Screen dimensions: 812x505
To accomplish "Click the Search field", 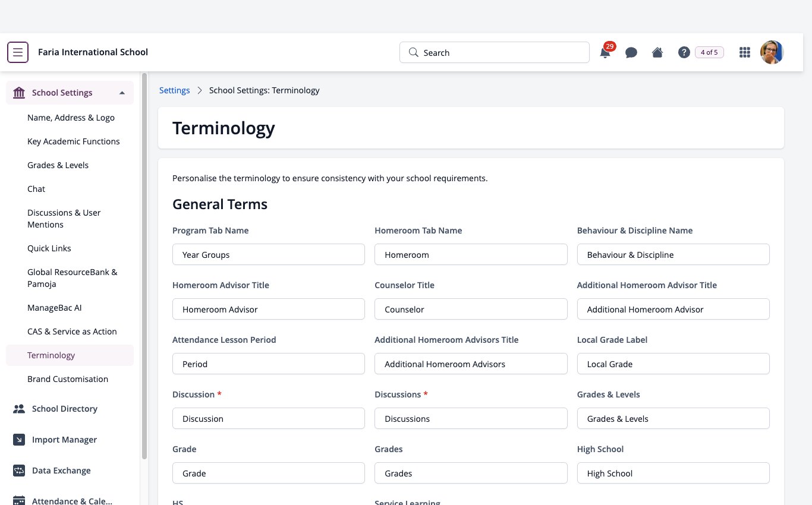I will point(494,52).
